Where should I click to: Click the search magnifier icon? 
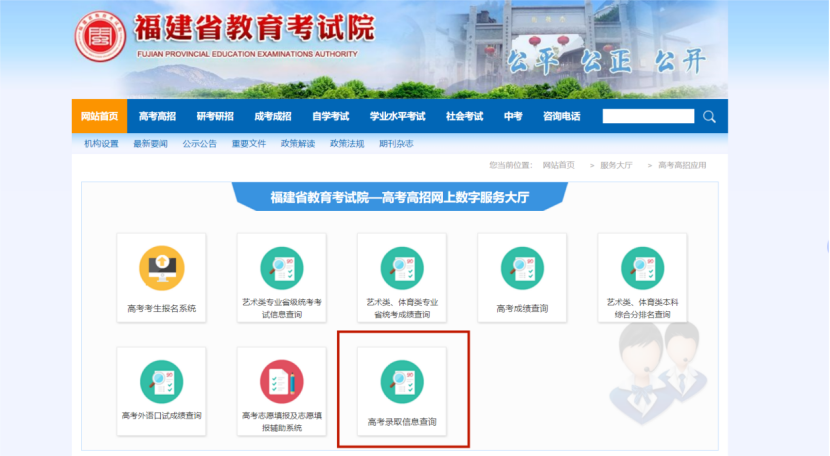(709, 117)
